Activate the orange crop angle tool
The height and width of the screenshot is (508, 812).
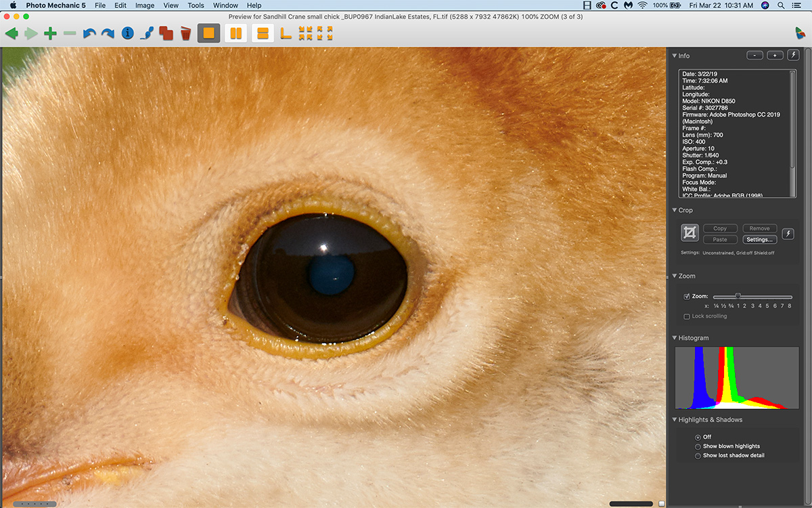click(286, 33)
